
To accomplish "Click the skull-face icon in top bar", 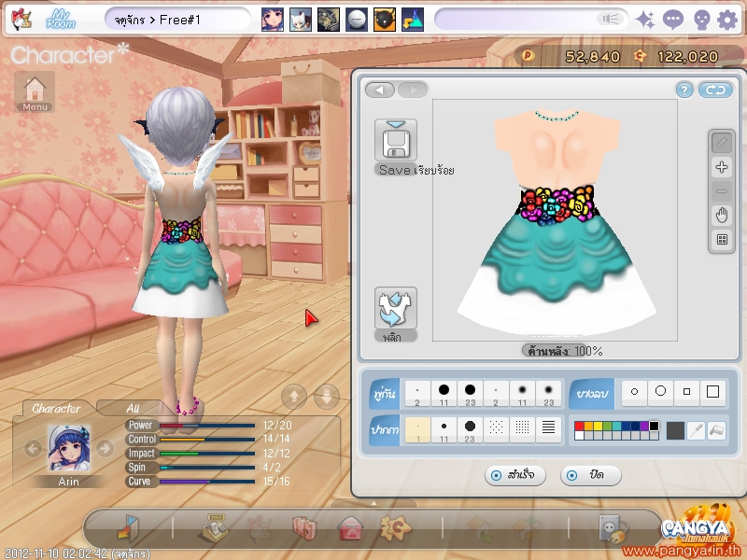I will tap(701, 20).
